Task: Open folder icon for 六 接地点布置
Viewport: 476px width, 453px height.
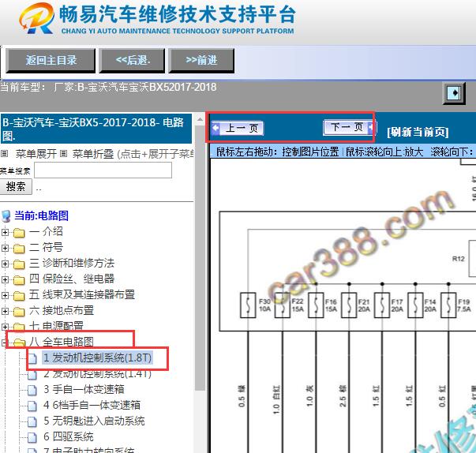Action: pyautogui.click(x=19, y=312)
